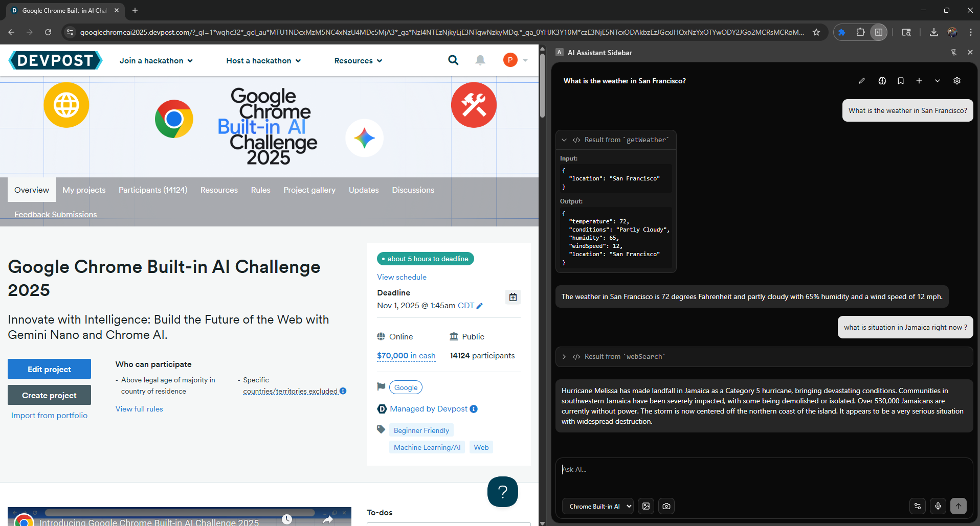Screen dimensions: 980x526
Task: Select the Beginner Friendly tag
Action: 421,430
